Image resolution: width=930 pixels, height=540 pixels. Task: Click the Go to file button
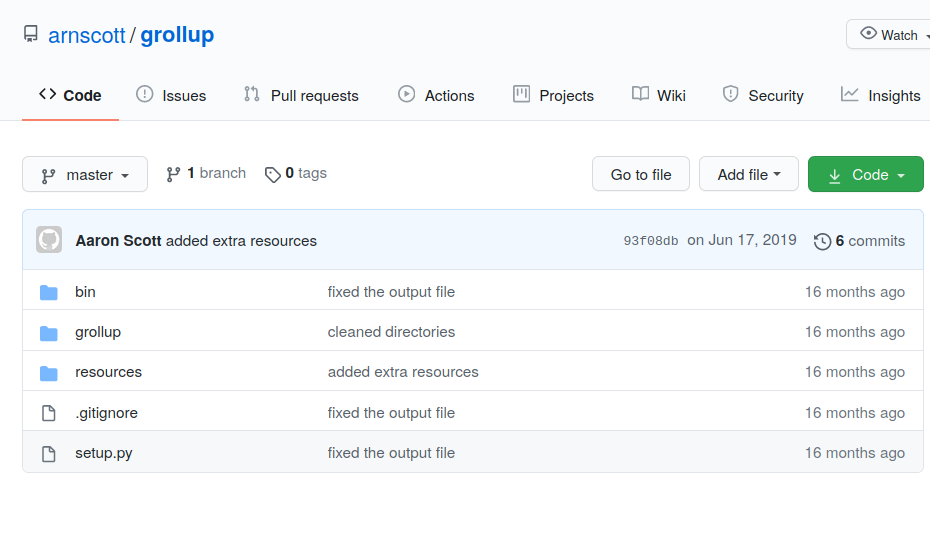point(641,174)
